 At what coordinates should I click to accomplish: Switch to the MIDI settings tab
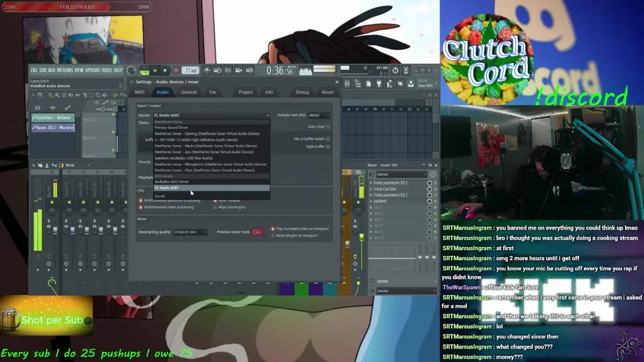pos(139,92)
